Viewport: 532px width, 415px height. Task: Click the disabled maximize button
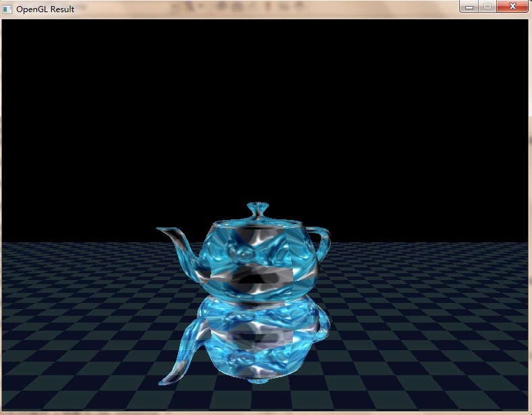pos(487,7)
